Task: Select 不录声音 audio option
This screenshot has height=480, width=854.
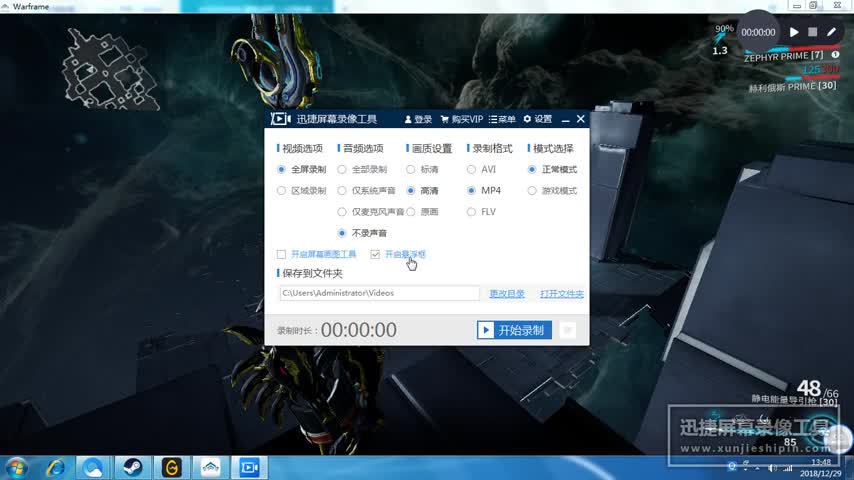Action: tap(363, 233)
